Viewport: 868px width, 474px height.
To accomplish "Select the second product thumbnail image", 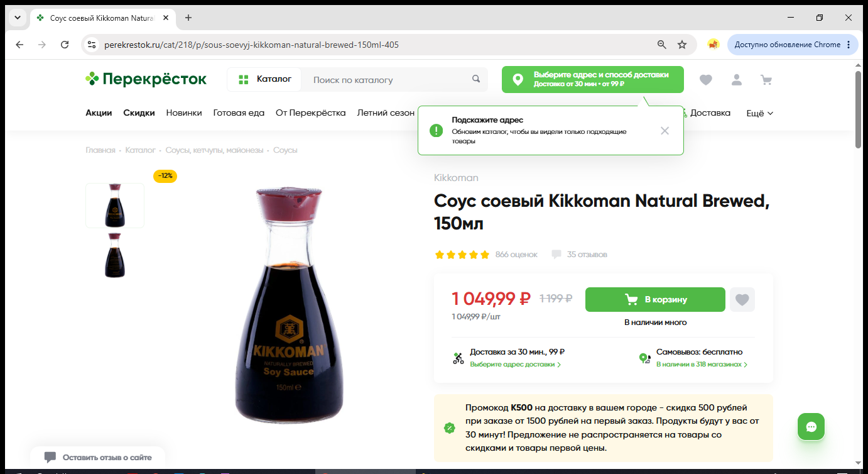I will click(x=115, y=255).
